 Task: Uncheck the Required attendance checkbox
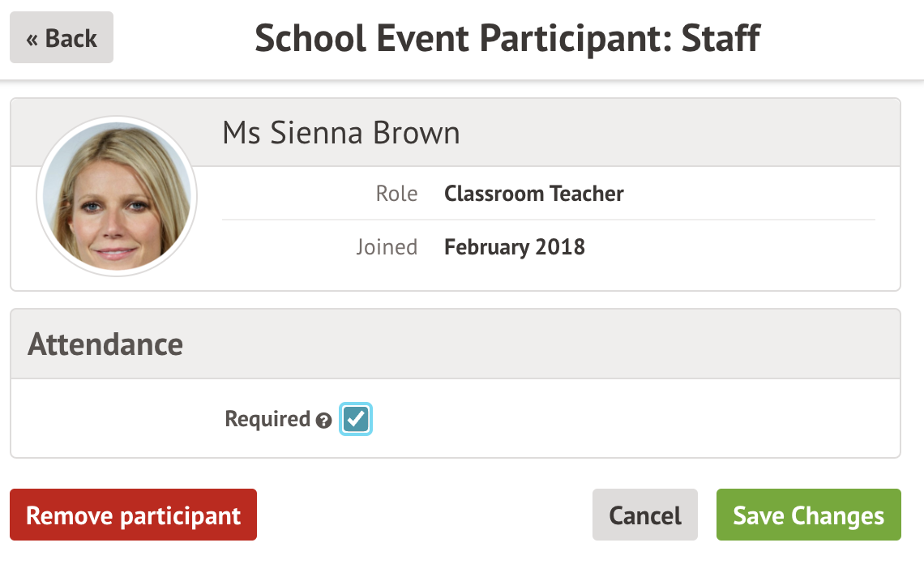[x=356, y=419]
